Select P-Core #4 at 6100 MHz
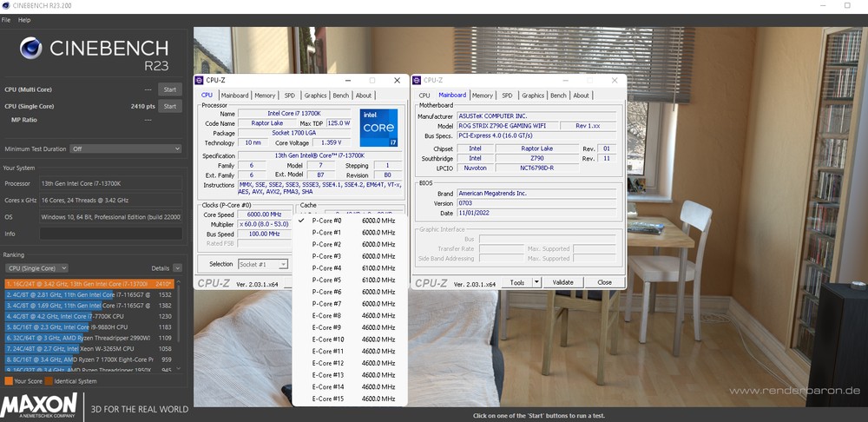The height and width of the screenshot is (422, 868). [x=350, y=268]
